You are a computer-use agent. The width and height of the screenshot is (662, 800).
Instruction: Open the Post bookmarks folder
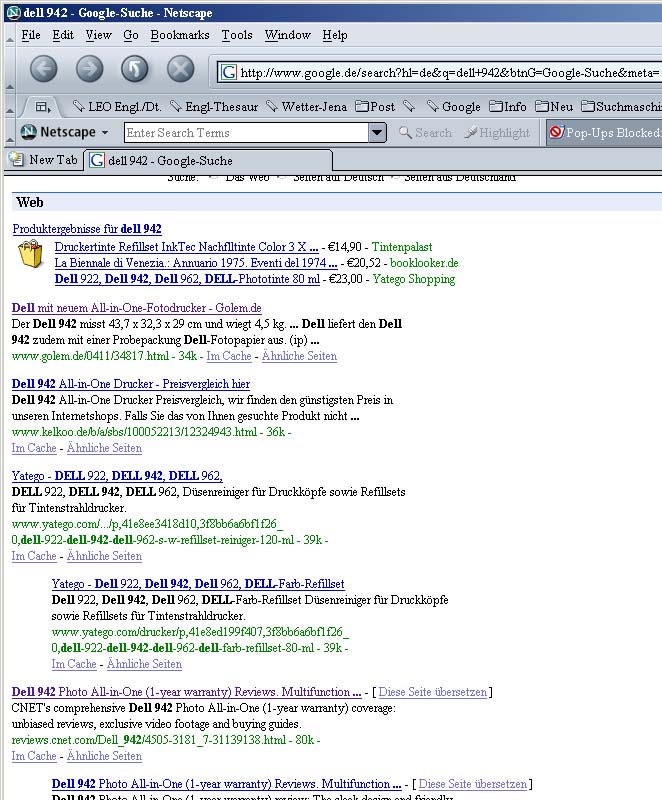[x=375, y=107]
